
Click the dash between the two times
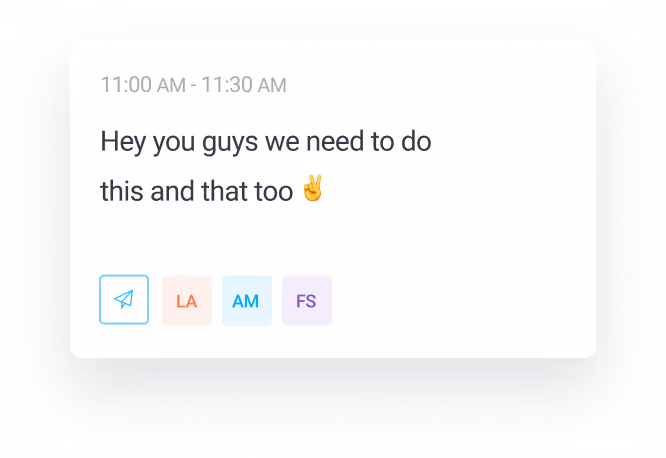194,86
